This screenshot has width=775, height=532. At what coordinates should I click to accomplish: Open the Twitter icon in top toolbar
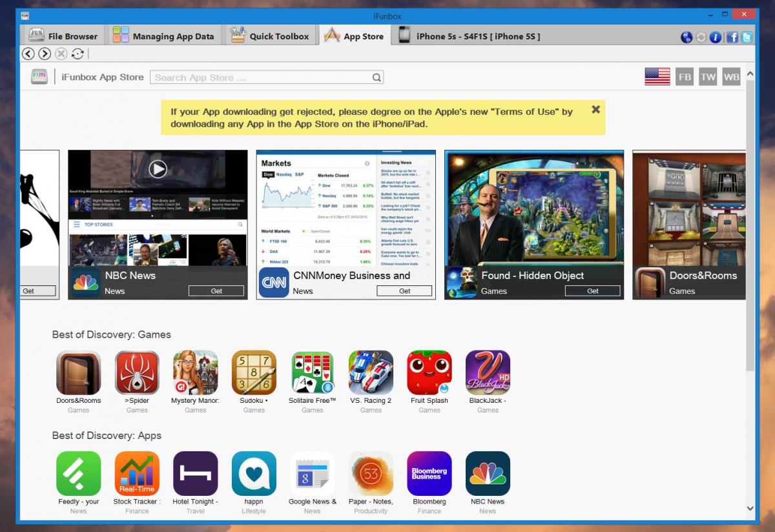(x=747, y=37)
